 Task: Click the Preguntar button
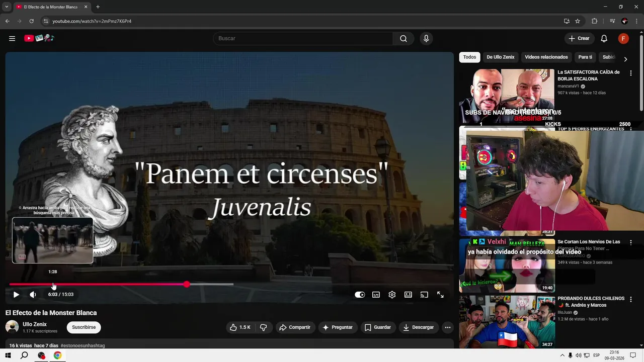click(x=337, y=327)
